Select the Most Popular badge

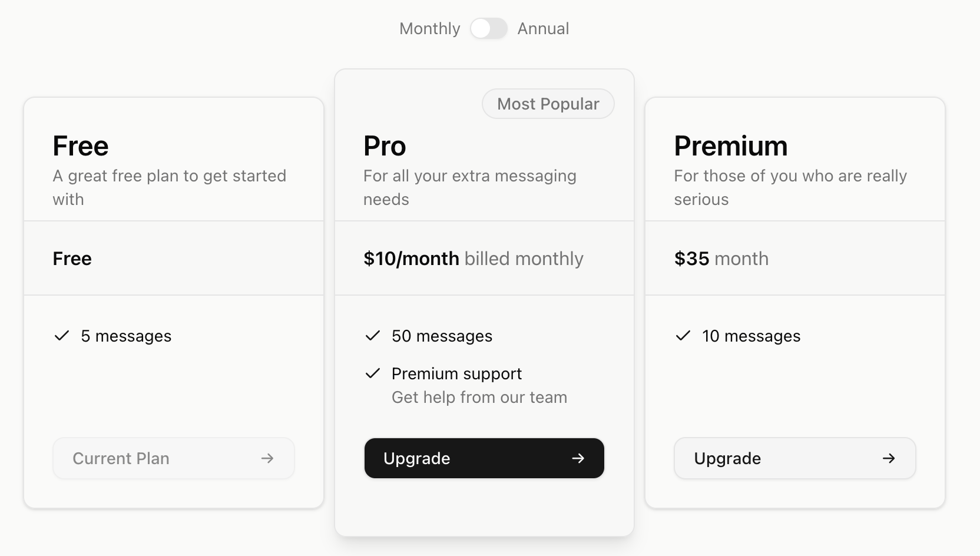tap(548, 104)
